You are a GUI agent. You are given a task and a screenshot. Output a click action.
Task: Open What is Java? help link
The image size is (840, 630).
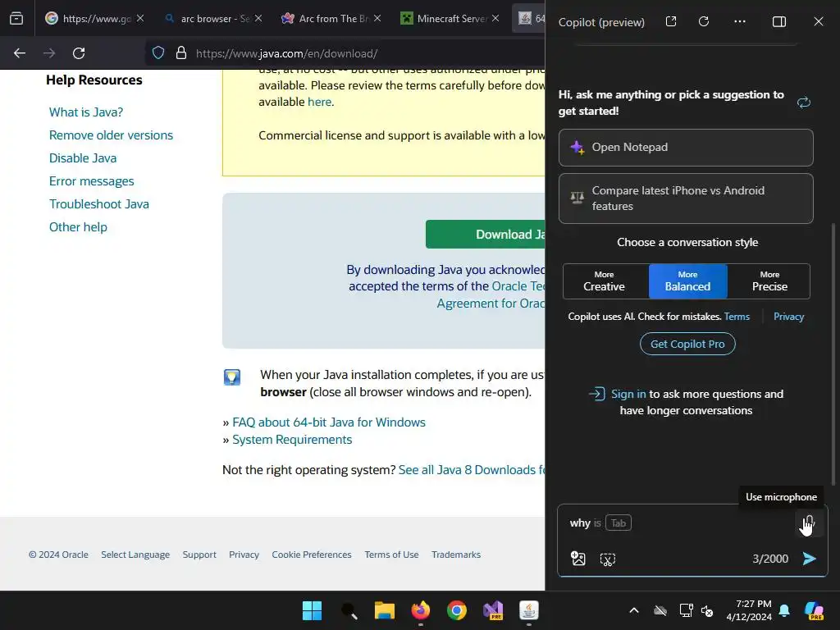point(86,112)
